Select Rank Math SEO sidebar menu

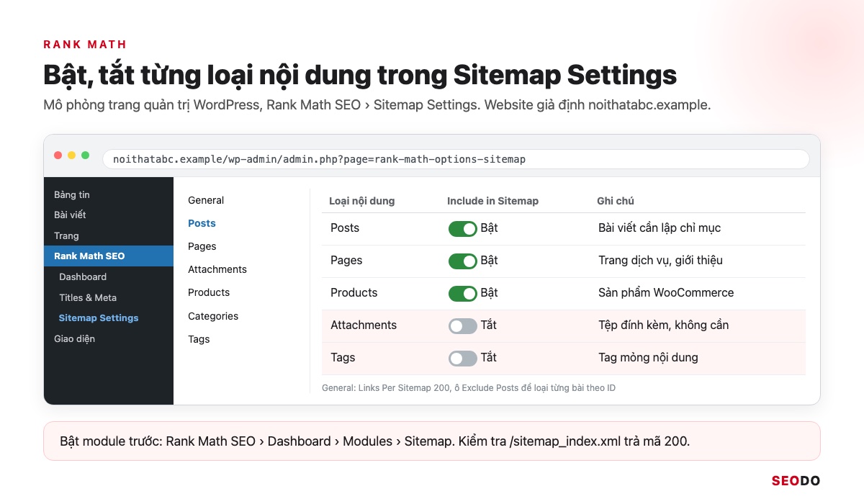click(x=109, y=256)
